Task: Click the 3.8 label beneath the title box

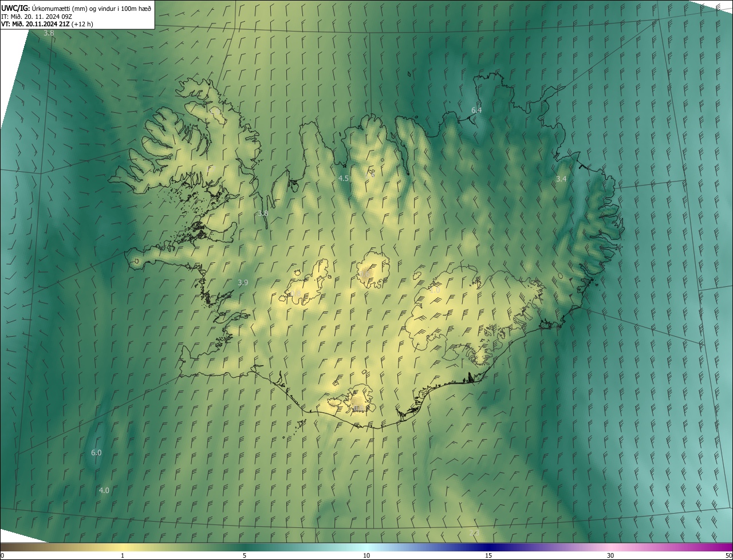Action: (x=49, y=34)
